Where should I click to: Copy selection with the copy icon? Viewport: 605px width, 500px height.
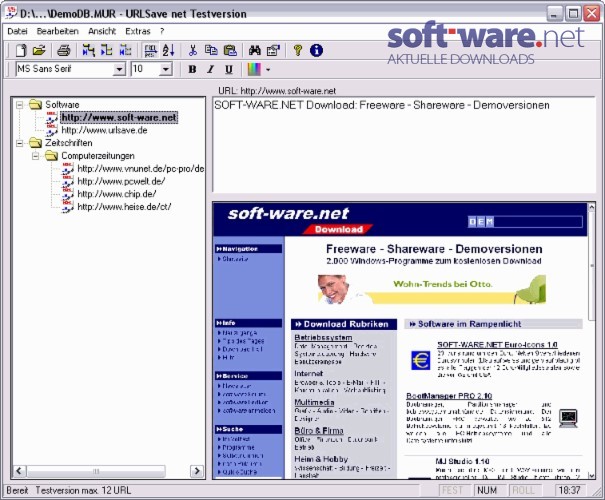(211, 50)
